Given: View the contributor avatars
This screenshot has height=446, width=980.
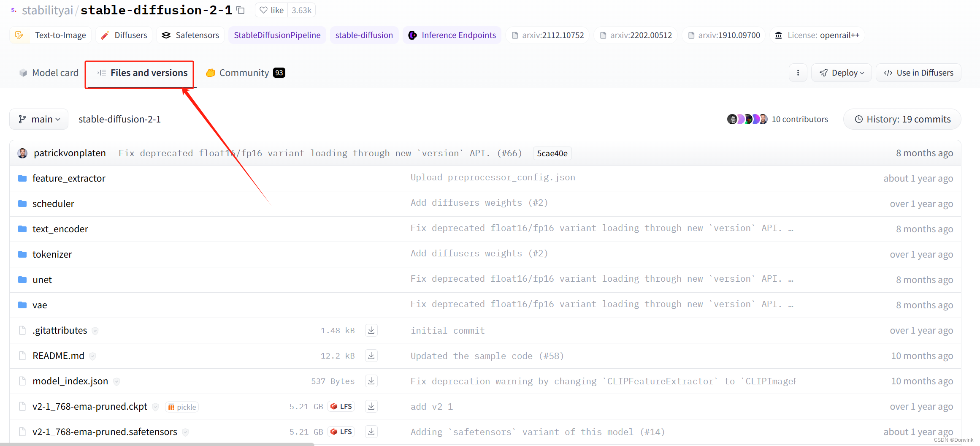Looking at the screenshot, I should (747, 119).
